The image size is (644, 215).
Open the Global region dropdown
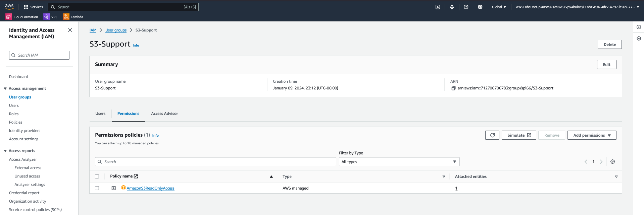click(499, 7)
